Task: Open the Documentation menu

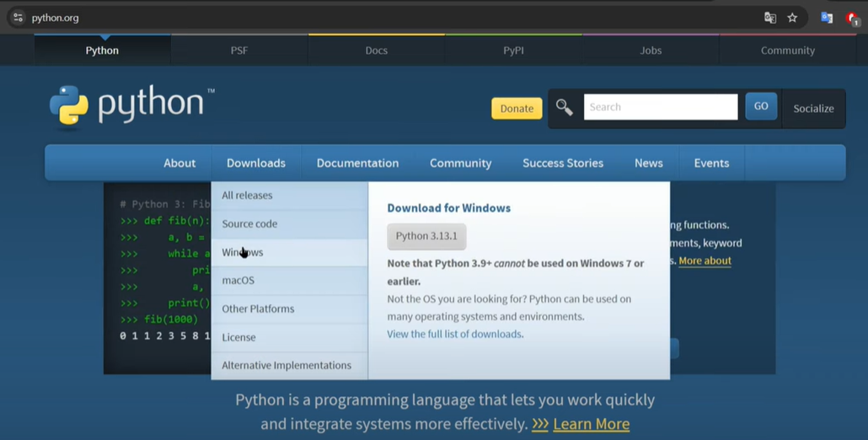Action: 357,163
